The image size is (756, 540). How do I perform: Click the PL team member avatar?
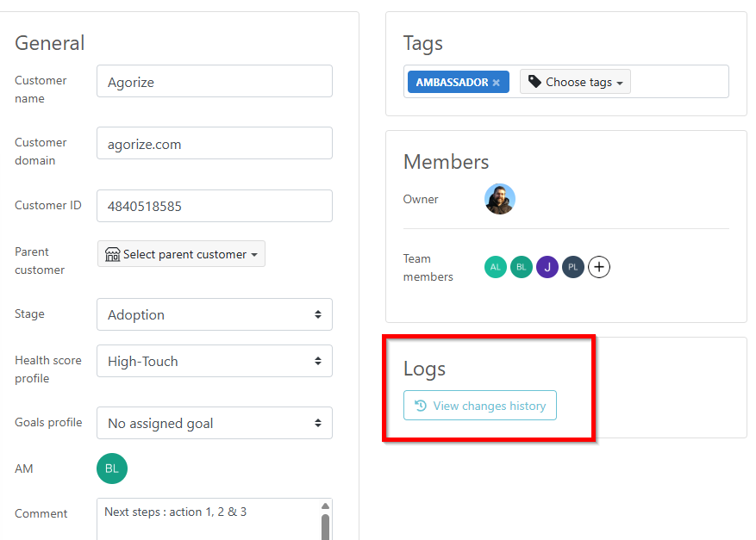click(573, 267)
